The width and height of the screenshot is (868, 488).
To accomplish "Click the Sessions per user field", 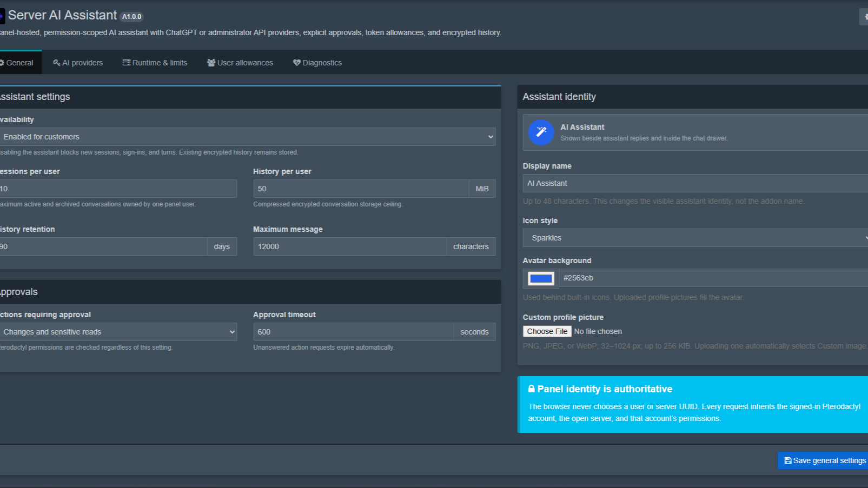I will click(x=118, y=189).
